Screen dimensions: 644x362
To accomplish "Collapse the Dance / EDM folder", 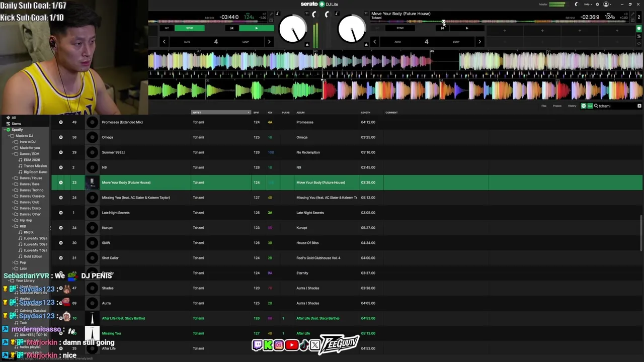I will [x=12, y=154].
